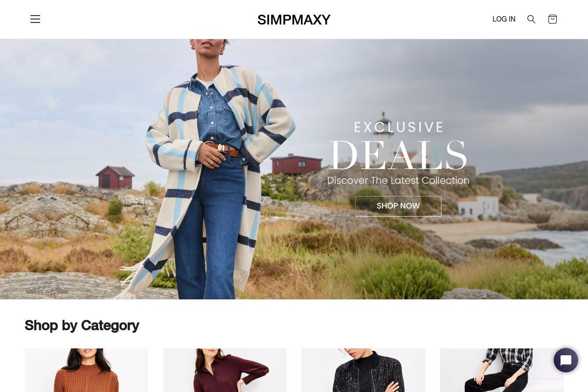Click the model's denim shirt in banner
The width and height of the screenshot is (588, 392).
pos(219,113)
